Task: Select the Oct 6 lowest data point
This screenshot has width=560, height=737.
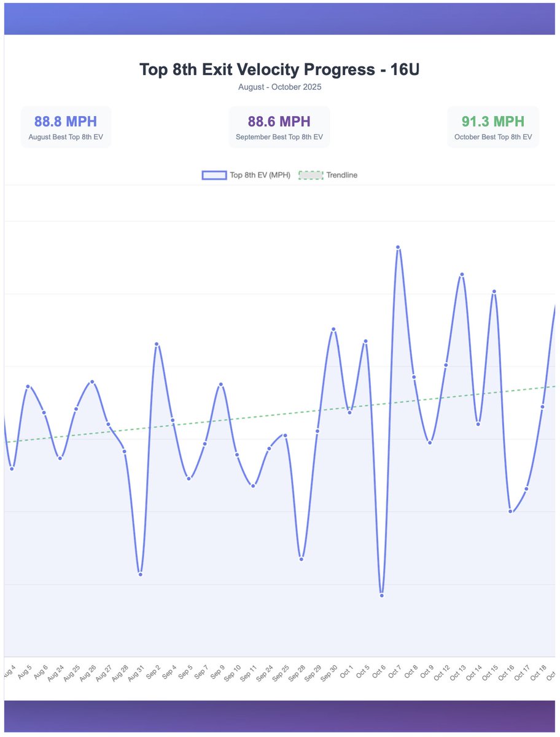Action: (382, 595)
